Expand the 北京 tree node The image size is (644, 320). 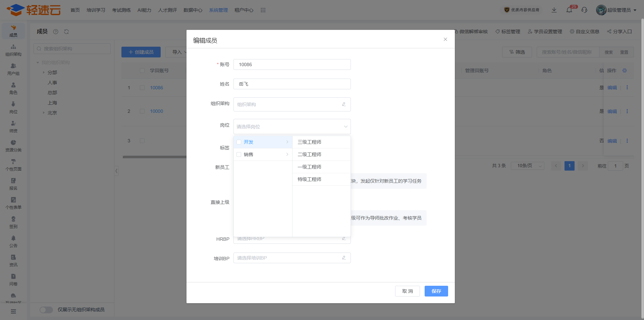pos(44,113)
